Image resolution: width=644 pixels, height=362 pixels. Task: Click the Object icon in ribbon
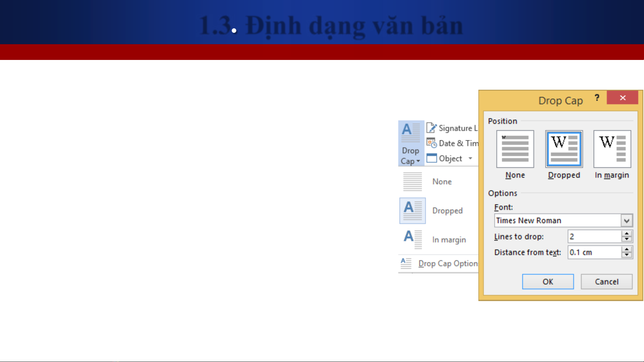click(x=431, y=158)
